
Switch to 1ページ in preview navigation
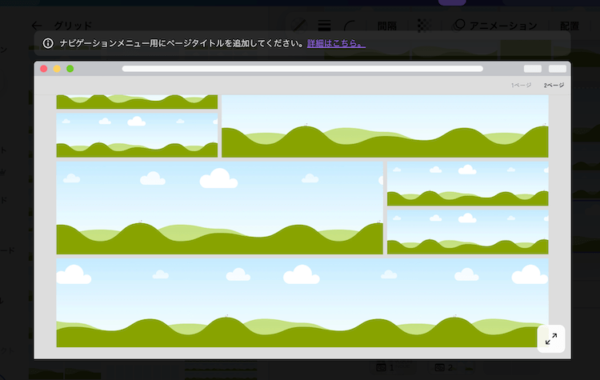pyautogui.click(x=521, y=85)
